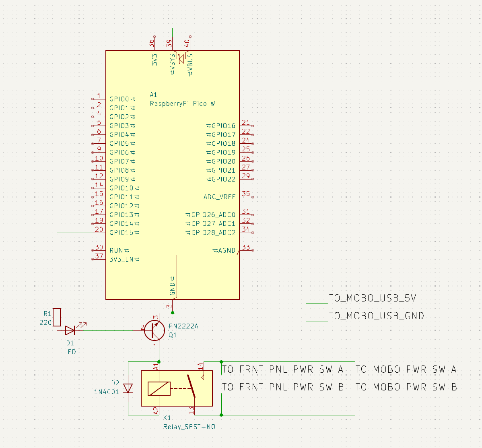Image resolution: width=482 pixels, height=448 pixels.
Task: Select the relay coil symbol inside K1
Action: click(x=159, y=388)
